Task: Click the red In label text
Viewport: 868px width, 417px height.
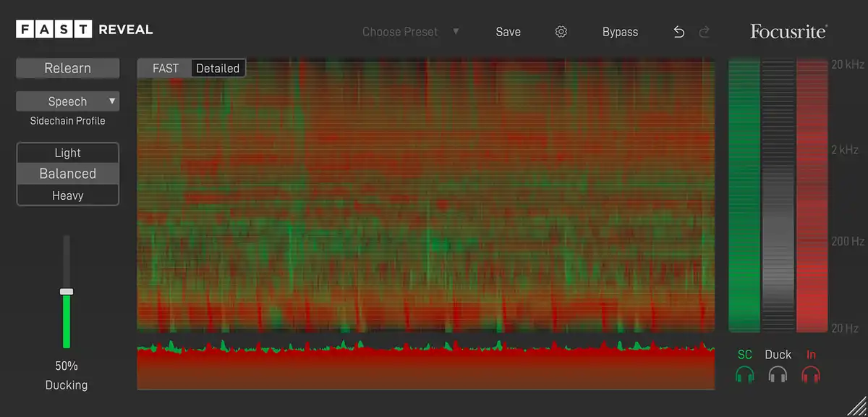Action: pos(812,355)
